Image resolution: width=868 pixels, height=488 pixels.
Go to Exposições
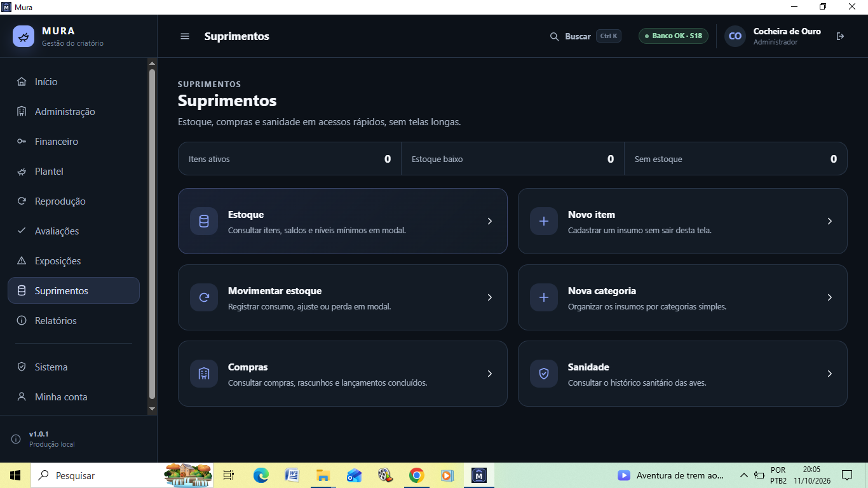(x=74, y=261)
